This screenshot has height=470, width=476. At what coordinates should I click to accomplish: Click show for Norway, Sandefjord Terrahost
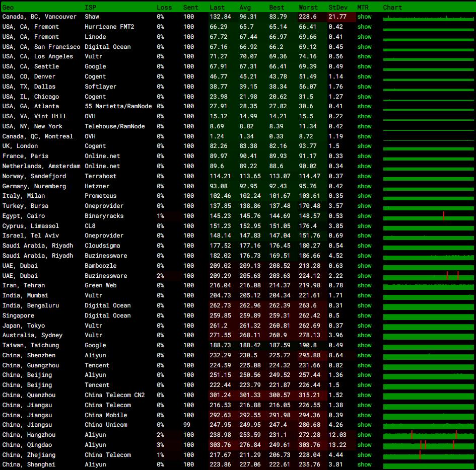pyautogui.click(x=364, y=176)
